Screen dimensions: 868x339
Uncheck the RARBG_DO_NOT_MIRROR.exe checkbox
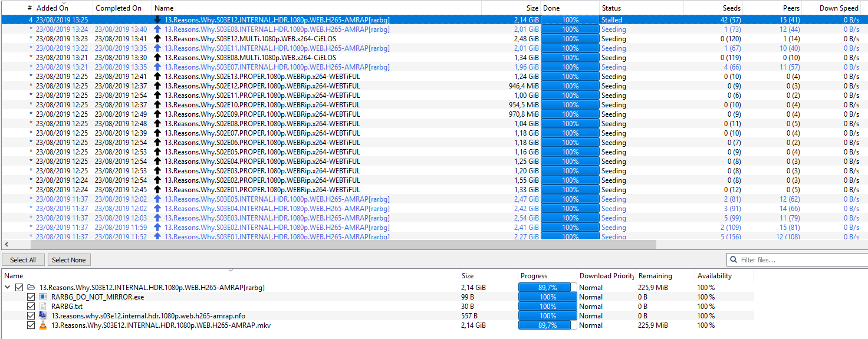pos(31,297)
